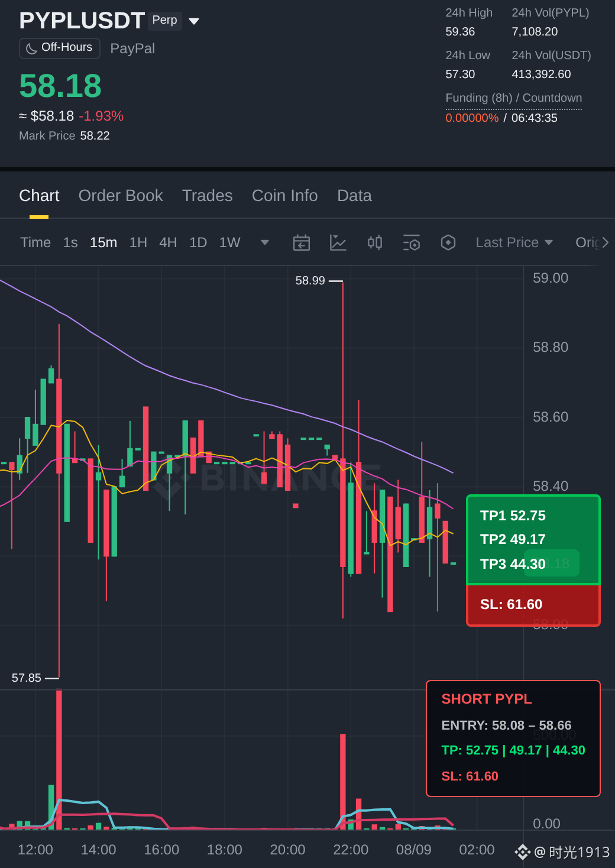Open the chart display settings icon

tap(412, 242)
